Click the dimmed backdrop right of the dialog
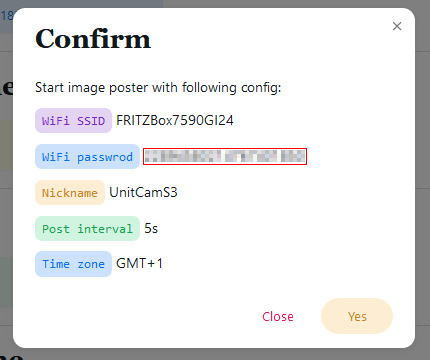 423,180
